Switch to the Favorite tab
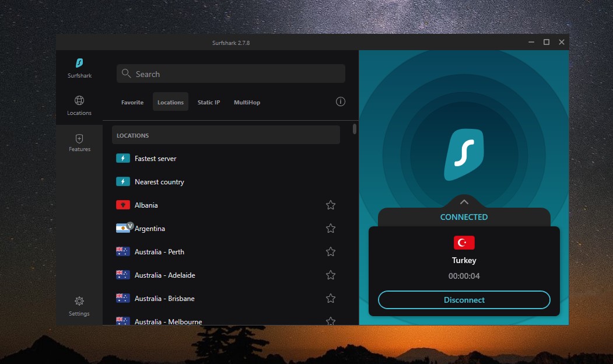The height and width of the screenshot is (364, 613). 132,102
